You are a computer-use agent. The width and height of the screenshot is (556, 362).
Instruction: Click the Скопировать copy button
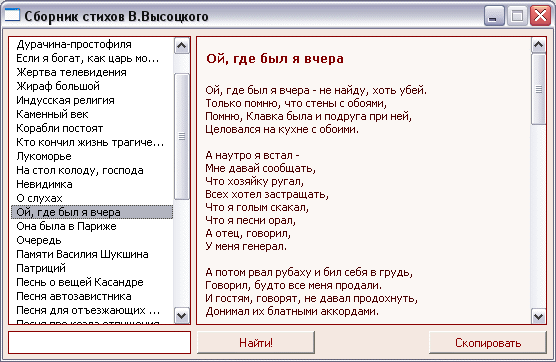tap(488, 342)
